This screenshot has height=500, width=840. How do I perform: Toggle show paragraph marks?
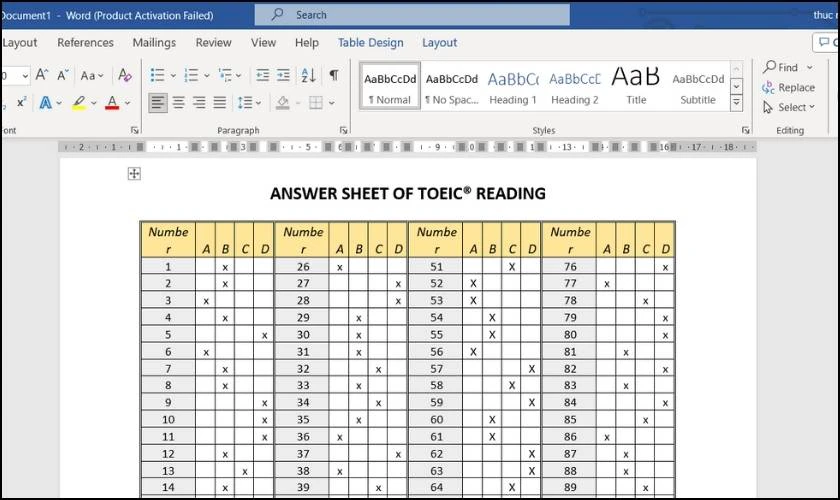pyautogui.click(x=333, y=75)
